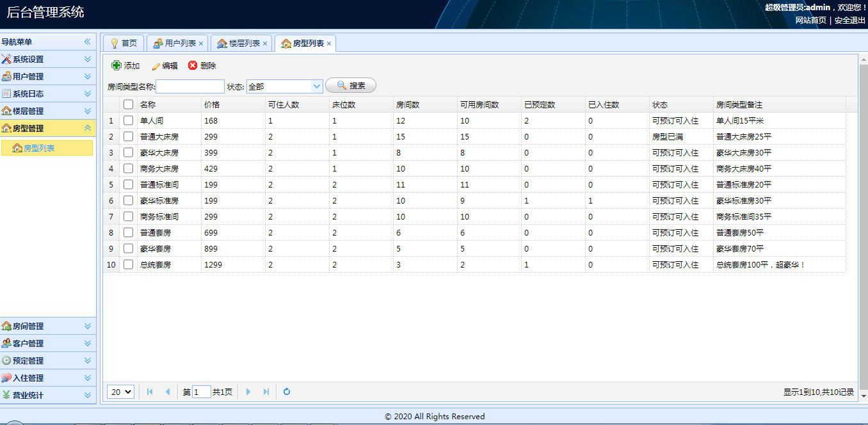Click the Check-in Management icon
The image size is (868, 425).
click(6, 378)
